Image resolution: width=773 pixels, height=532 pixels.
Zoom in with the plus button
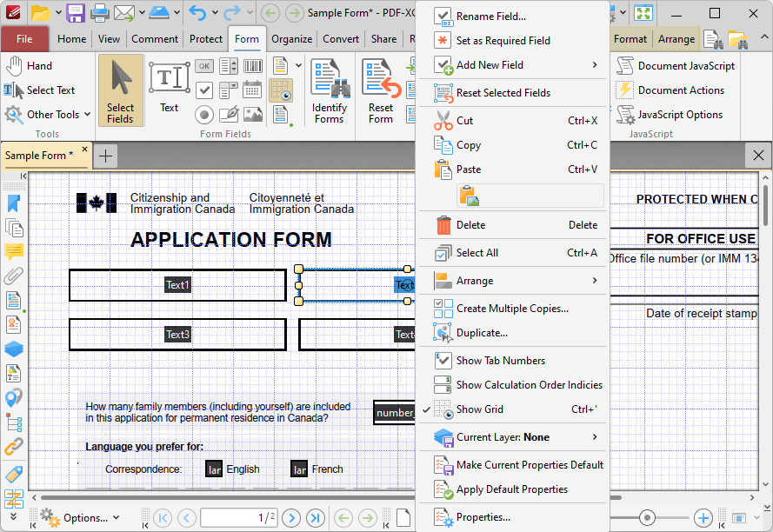point(703,518)
